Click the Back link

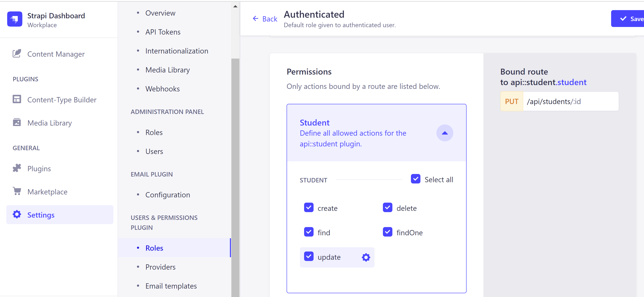[x=265, y=19]
